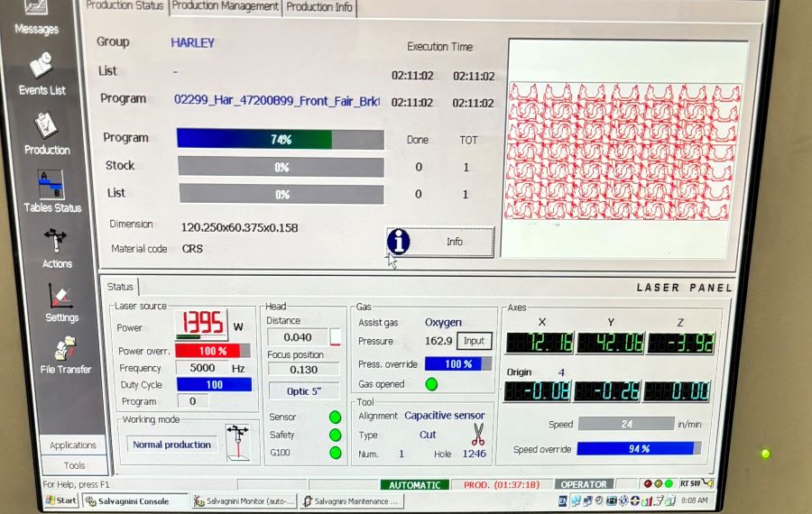The width and height of the screenshot is (812, 514).
Task: Click the Sensor green indicator light
Action: 335,417
